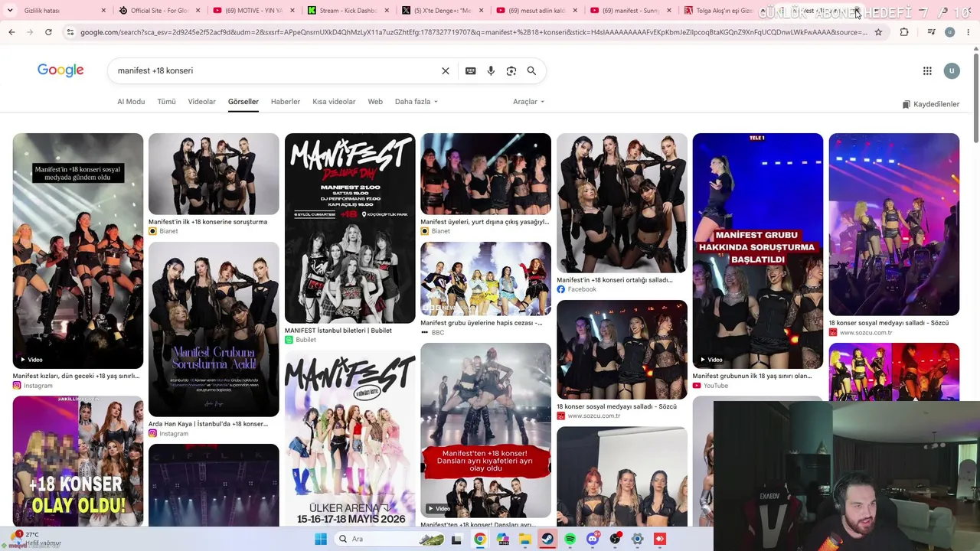
Task: Open OBS Studio from the taskbar
Action: pos(615,539)
